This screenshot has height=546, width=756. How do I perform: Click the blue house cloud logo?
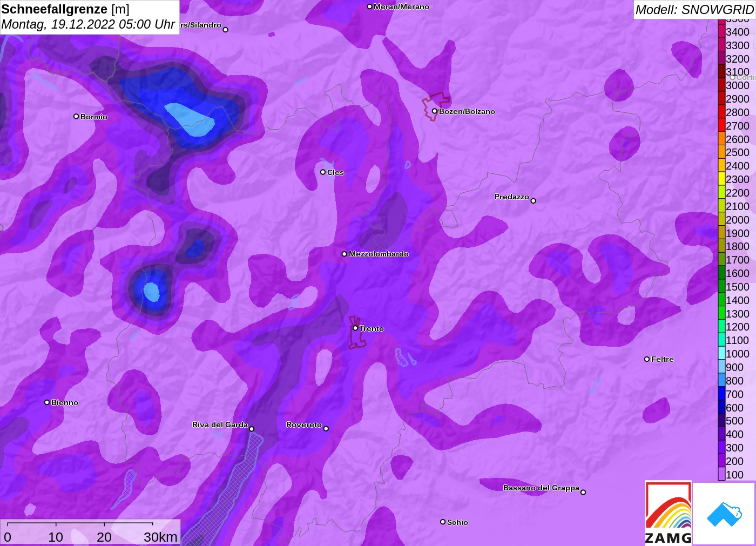click(724, 514)
